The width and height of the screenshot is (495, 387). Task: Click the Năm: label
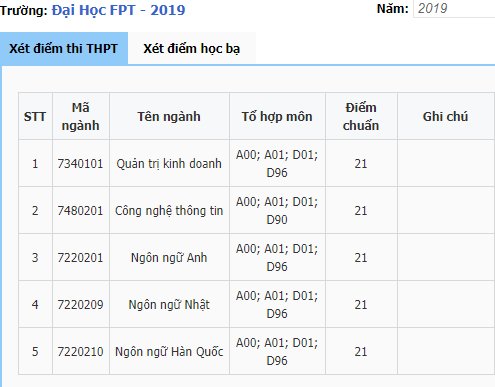[392, 9]
